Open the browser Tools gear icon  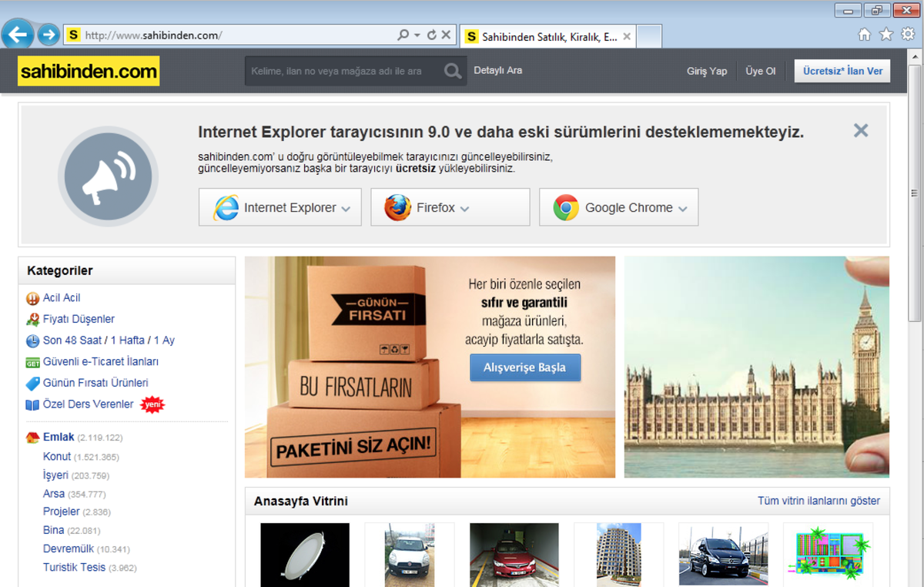907,34
